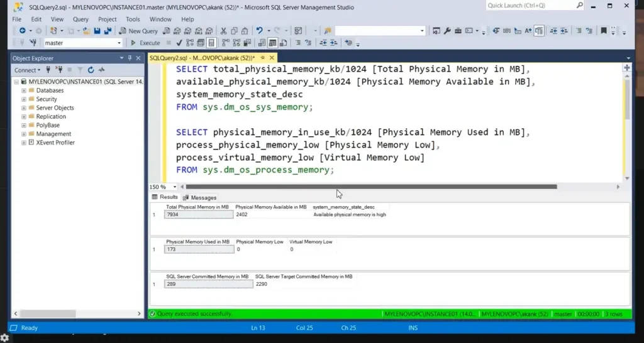Click the Object Explorer horizontal scrollbar
The image size is (644, 343).
[x=48, y=313]
